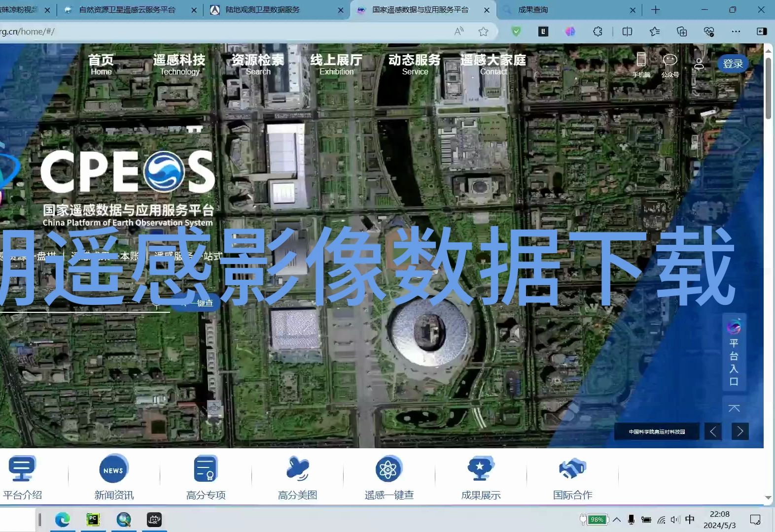This screenshot has height=532, width=775.
Task: Click the green shield extension icon
Action: coord(516,32)
